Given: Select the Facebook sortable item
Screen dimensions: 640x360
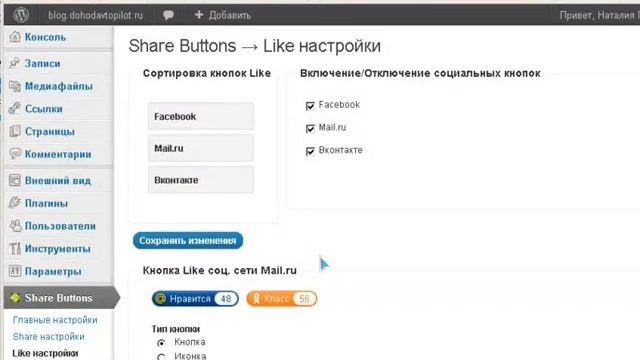Looking at the screenshot, I should click(x=201, y=116).
